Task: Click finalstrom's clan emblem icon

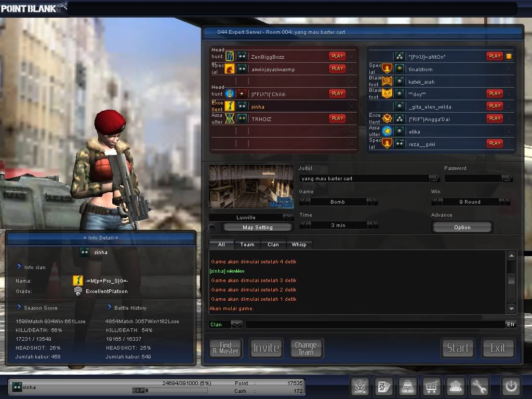Action: coord(387,69)
